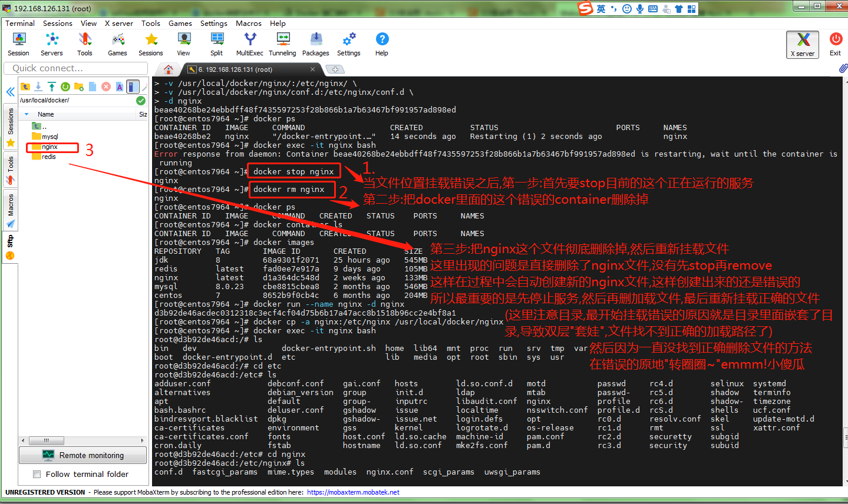The image size is (848, 504).
Task: Click the Quick connect input field
Action: point(75,68)
